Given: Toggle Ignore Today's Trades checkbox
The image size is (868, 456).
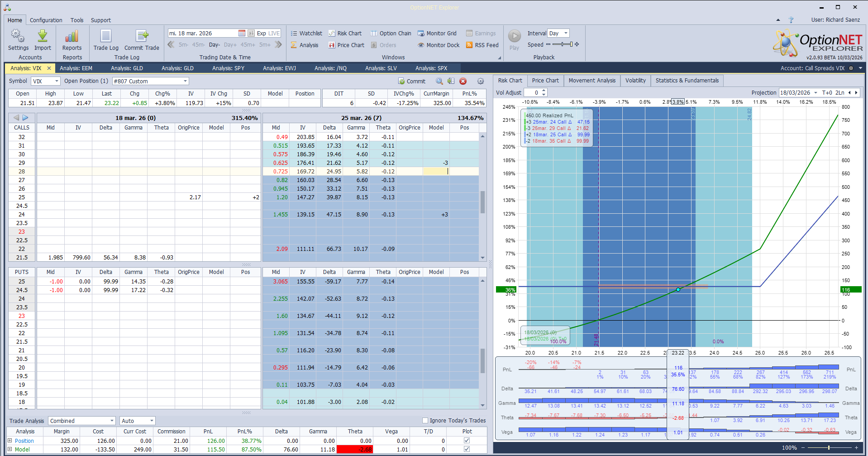Looking at the screenshot, I should 425,420.
